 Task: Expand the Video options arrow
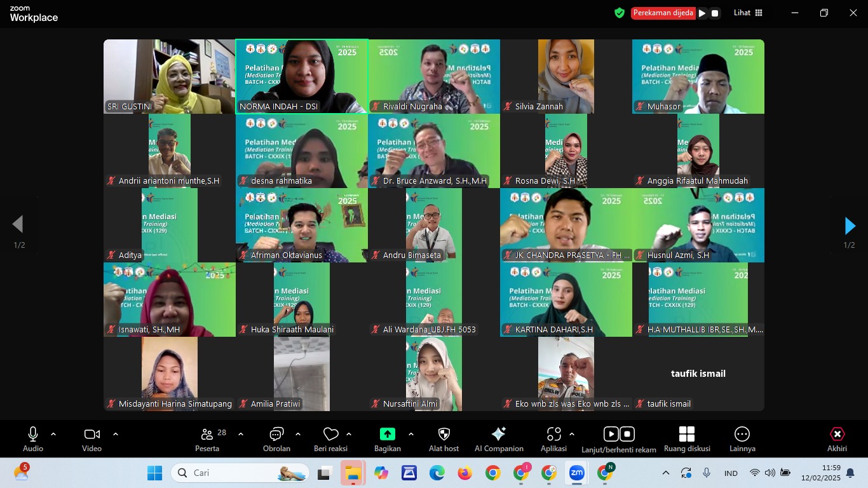coord(116,434)
